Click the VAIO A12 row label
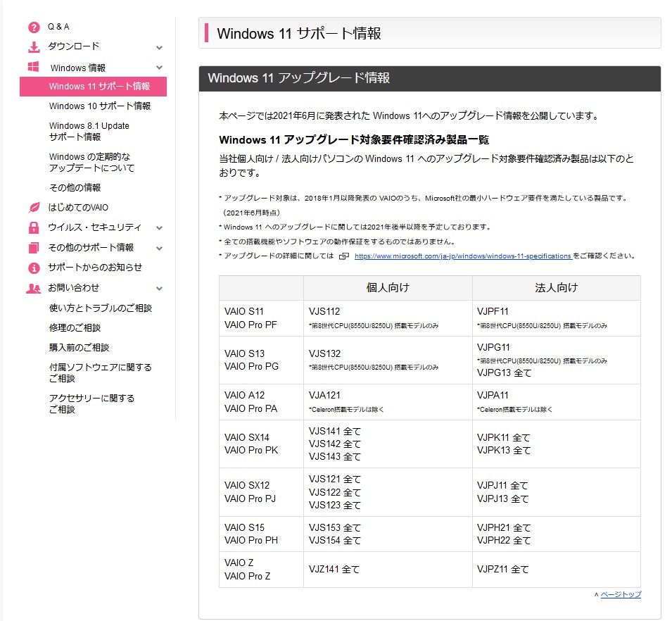Screen dimensions: 672x621 coord(244,395)
